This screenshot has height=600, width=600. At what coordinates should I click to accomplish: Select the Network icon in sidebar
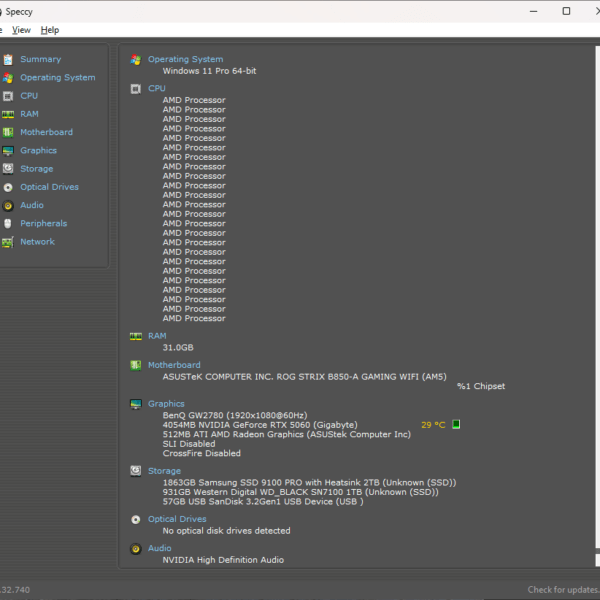tap(8, 242)
